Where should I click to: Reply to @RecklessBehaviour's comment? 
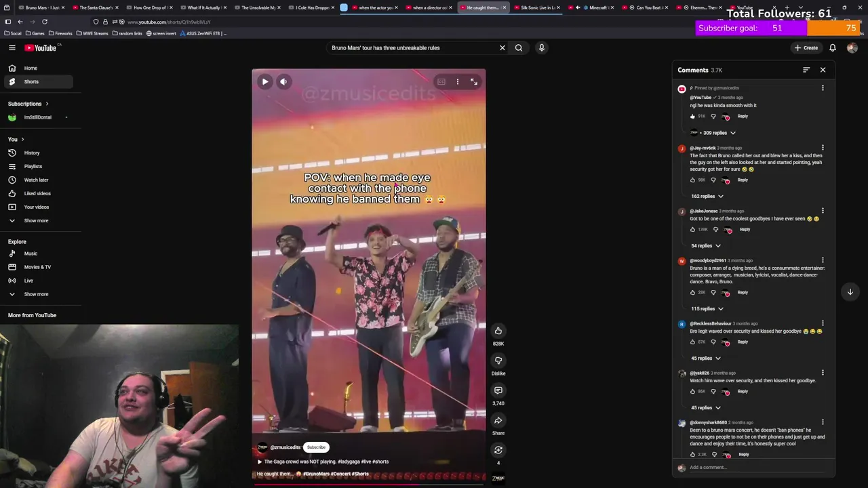743,342
